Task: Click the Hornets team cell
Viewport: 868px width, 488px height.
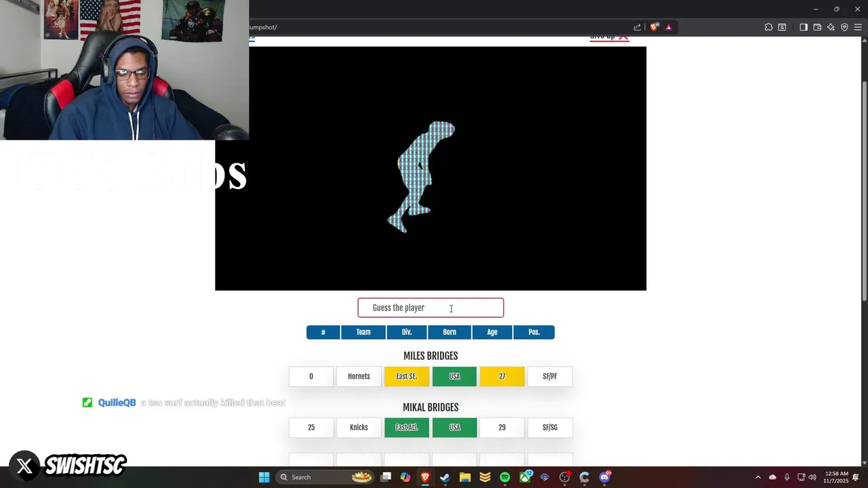Action: [x=359, y=376]
